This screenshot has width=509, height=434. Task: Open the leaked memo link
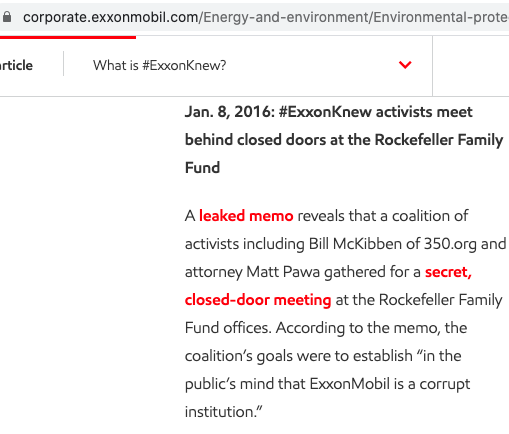246,216
